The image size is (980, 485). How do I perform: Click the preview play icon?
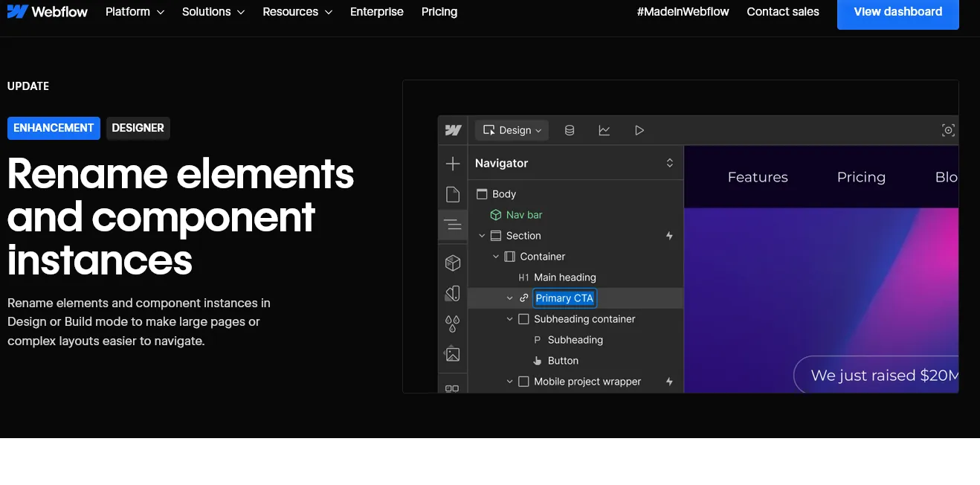tap(639, 130)
